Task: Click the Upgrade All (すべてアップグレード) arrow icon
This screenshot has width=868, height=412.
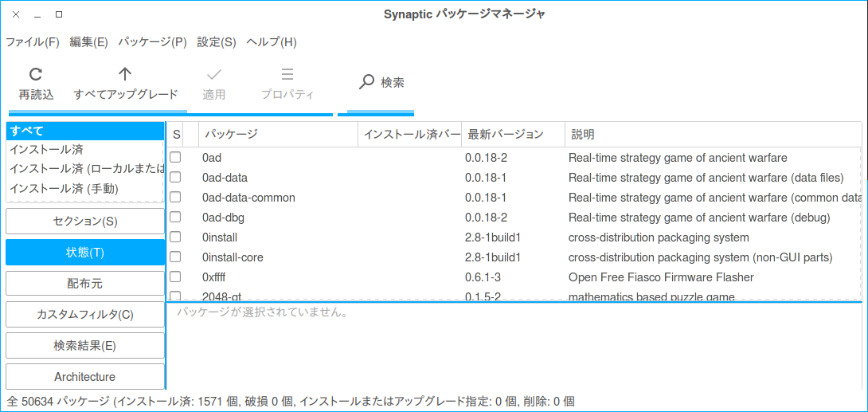Action: click(x=125, y=74)
